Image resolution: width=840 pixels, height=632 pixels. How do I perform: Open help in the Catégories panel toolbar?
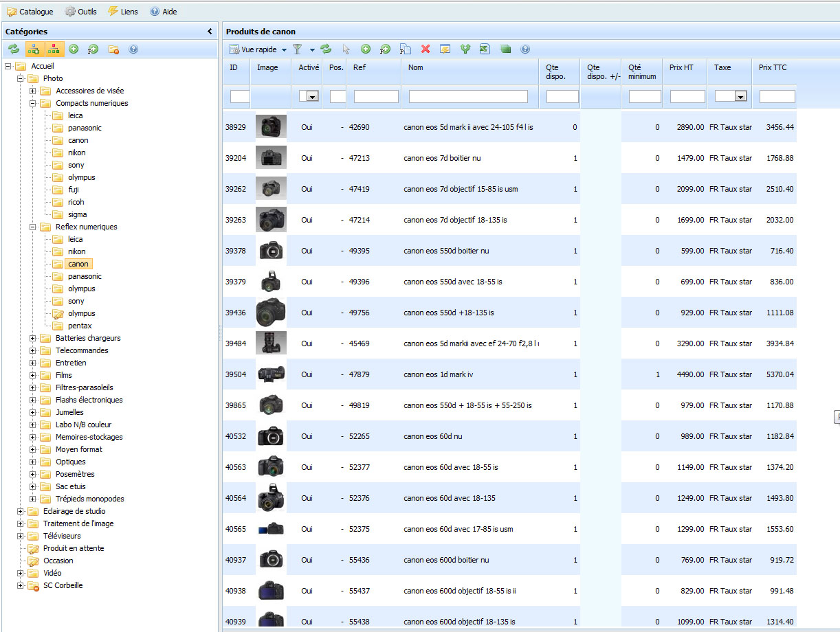(x=133, y=49)
